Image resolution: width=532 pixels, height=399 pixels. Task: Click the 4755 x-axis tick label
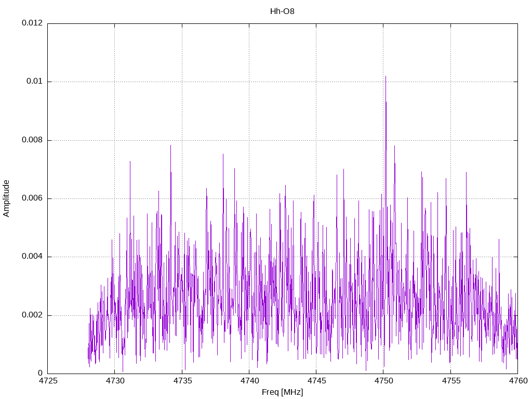tap(450, 381)
